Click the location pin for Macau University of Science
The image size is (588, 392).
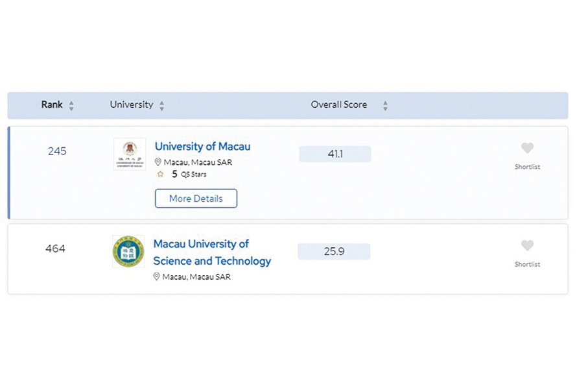[157, 276]
